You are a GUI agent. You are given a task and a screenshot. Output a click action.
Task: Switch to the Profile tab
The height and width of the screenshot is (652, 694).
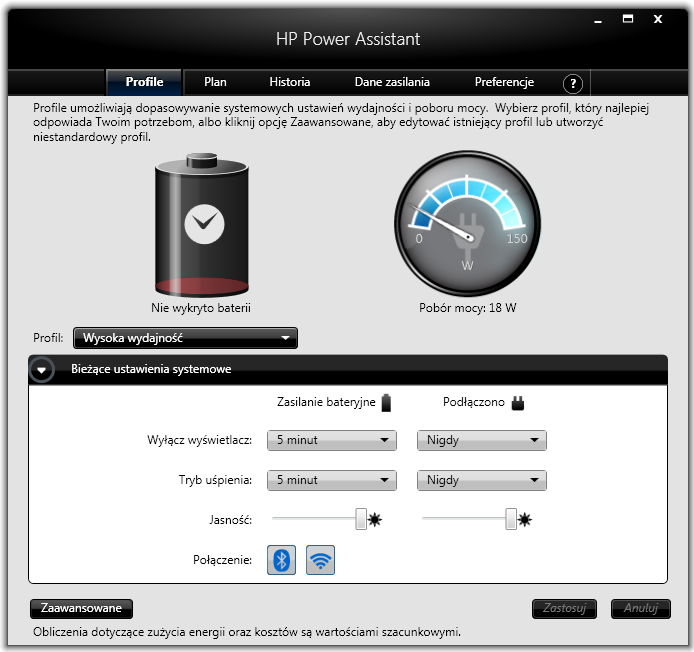[x=144, y=82]
